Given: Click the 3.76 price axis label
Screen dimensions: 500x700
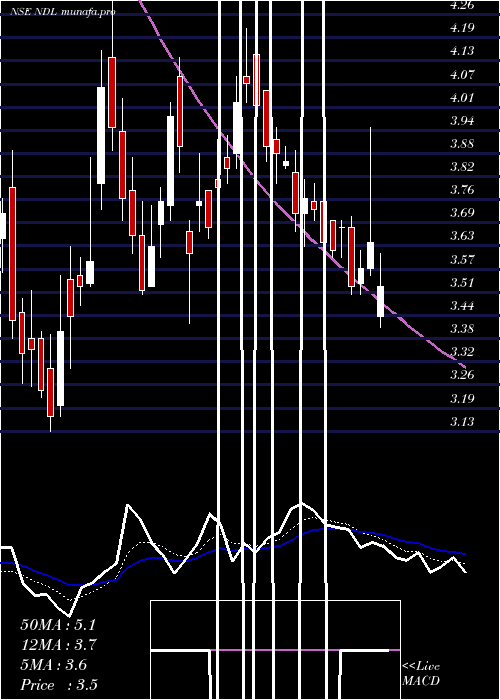Looking at the screenshot, I should [462, 190].
